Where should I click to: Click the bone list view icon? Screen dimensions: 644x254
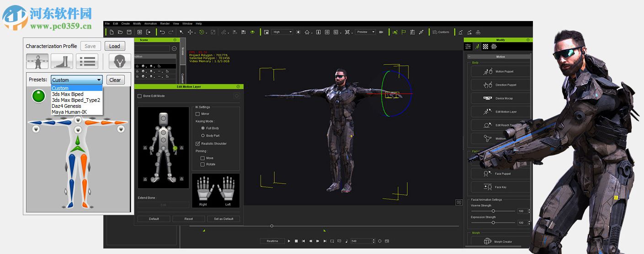(87, 61)
